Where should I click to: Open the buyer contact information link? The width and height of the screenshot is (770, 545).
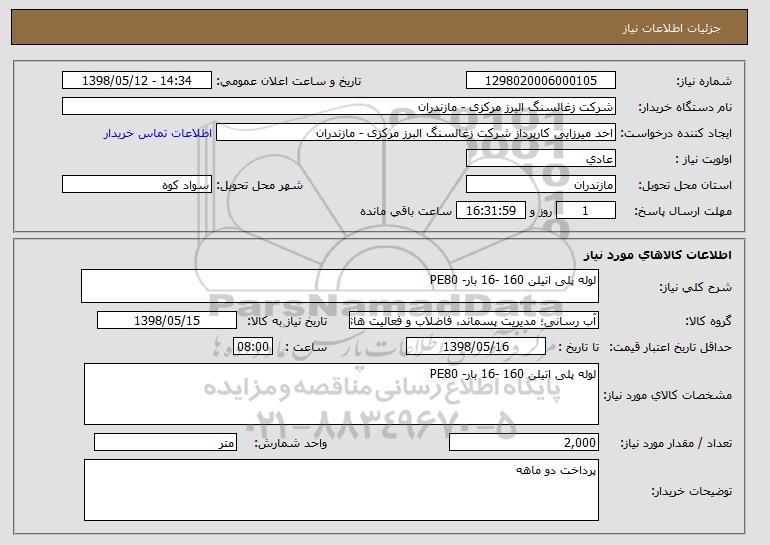[158, 133]
